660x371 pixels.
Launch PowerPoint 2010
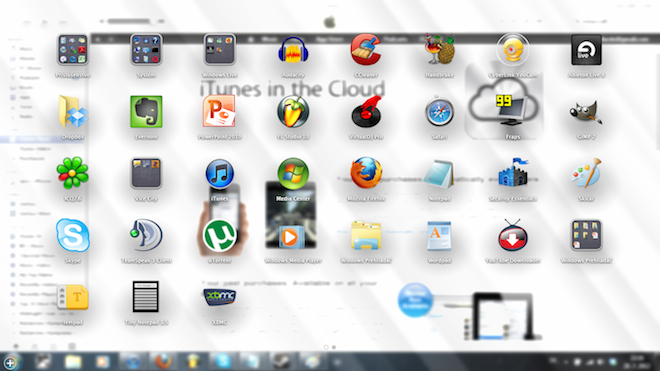[x=219, y=112]
